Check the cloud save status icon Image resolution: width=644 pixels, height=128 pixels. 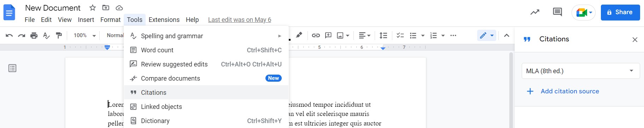click(119, 8)
